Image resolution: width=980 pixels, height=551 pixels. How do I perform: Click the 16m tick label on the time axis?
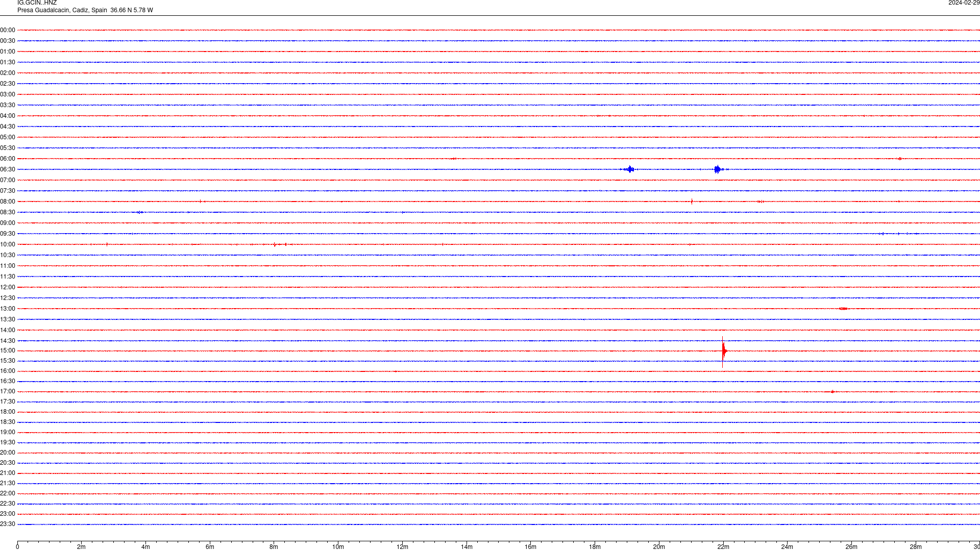(530, 547)
